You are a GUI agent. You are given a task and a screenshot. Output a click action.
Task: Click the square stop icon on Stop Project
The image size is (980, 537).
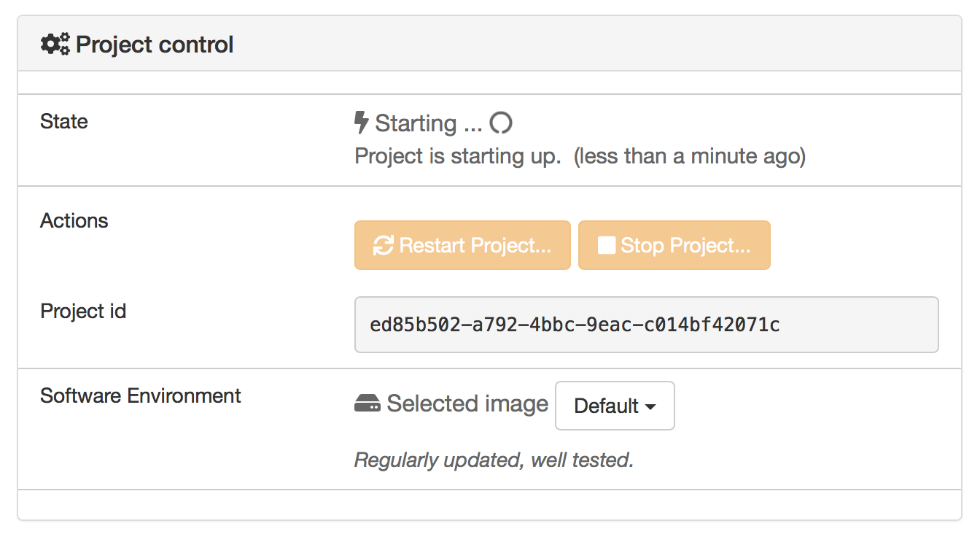tap(606, 246)
